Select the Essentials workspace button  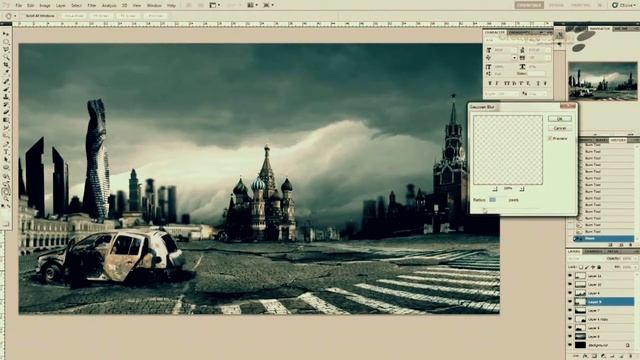tap(529, 5)
